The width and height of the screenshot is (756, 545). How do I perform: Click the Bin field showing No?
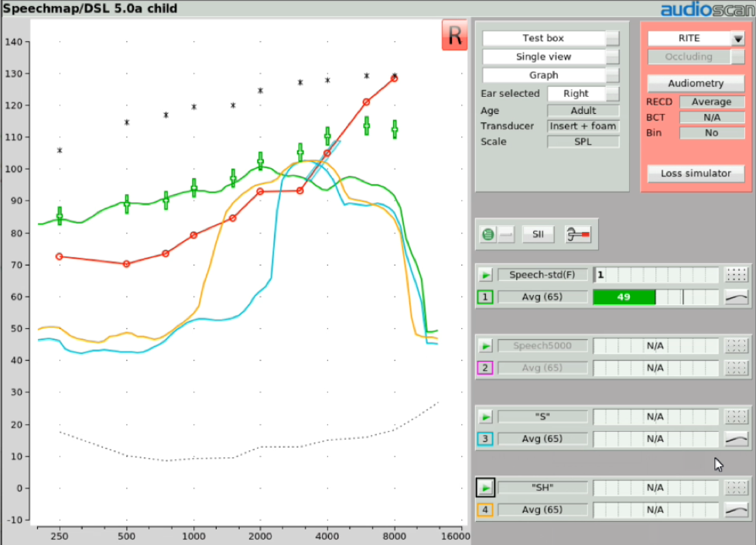click(x=712, y=133)
